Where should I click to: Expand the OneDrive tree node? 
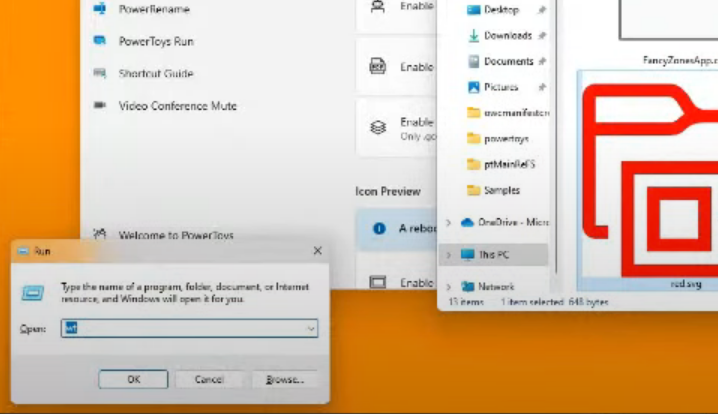coord(449,223)
